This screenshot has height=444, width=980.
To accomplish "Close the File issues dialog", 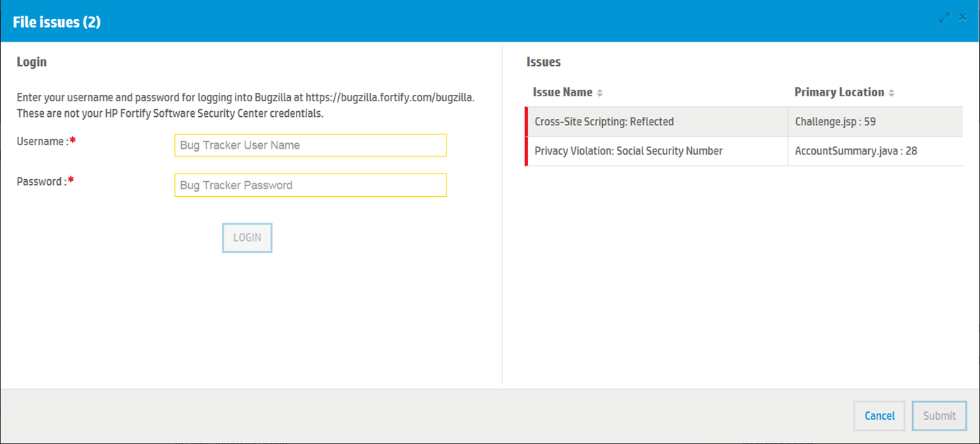I will click(x=963, y=18).
